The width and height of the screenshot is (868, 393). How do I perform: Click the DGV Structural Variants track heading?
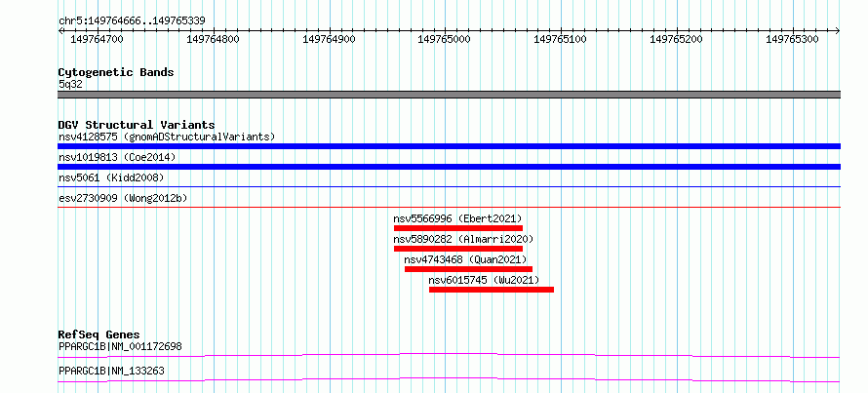[137, 125]
